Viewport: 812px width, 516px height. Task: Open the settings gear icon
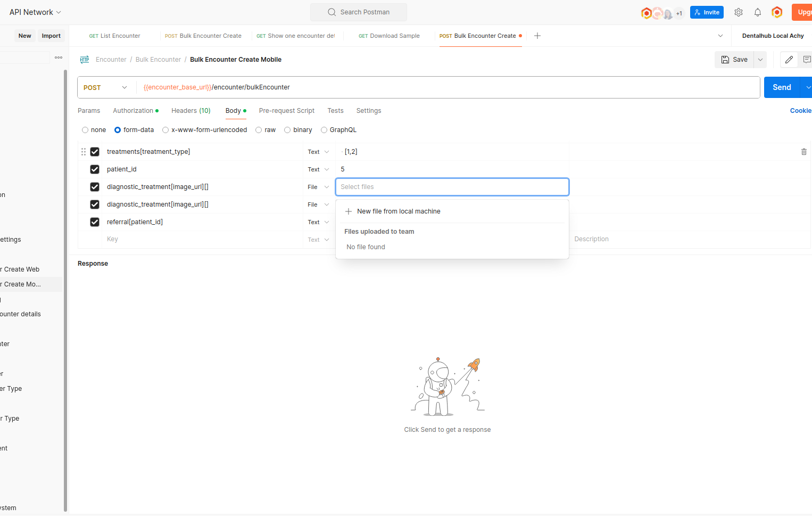pos(739,12)
